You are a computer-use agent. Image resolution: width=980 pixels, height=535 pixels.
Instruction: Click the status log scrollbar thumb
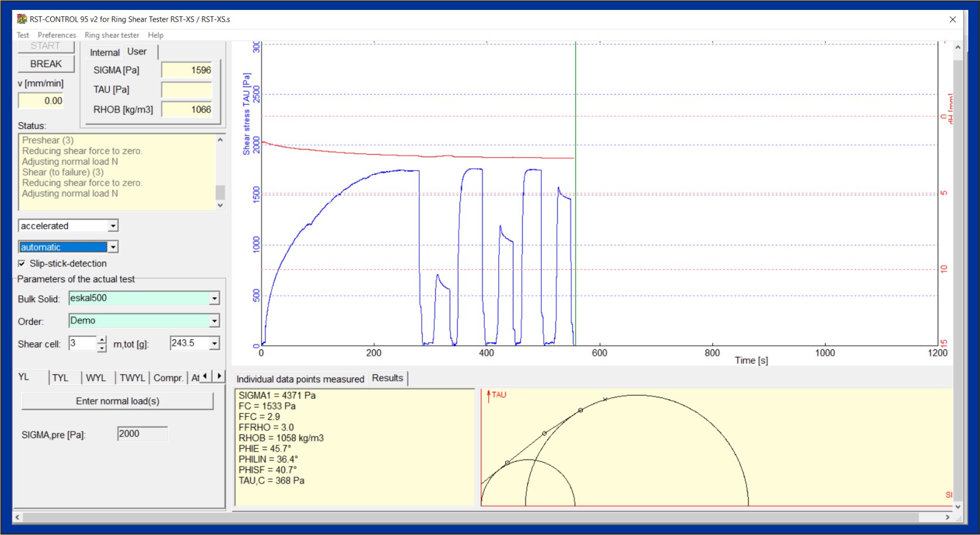point(220,192)
